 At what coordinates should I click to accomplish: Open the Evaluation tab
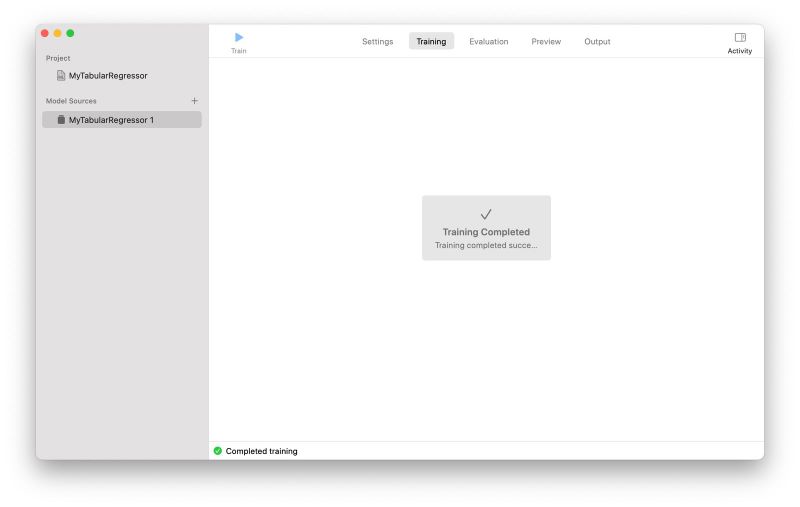coord(489,41)
